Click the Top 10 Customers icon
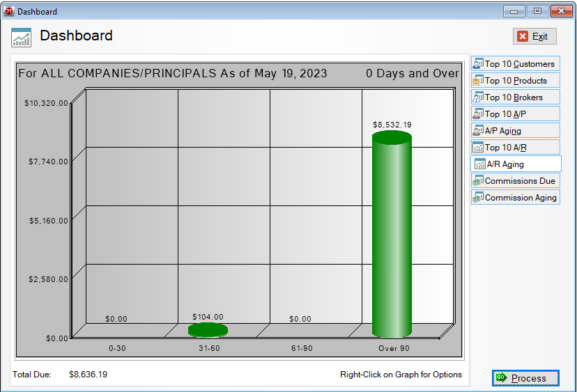This screenshot has width=577, height=392. pyautogui.click(x=477, y=63)
